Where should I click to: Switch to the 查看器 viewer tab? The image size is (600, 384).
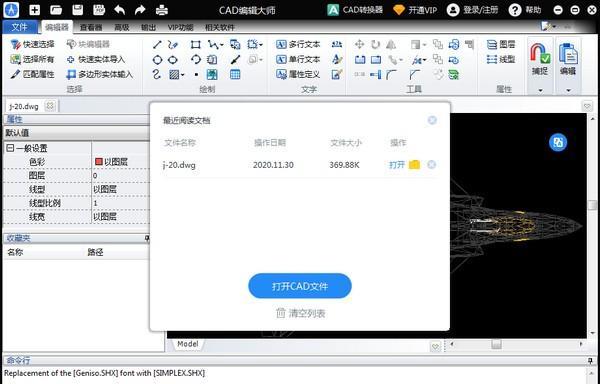pyautogui.click(x=91, y=28)
